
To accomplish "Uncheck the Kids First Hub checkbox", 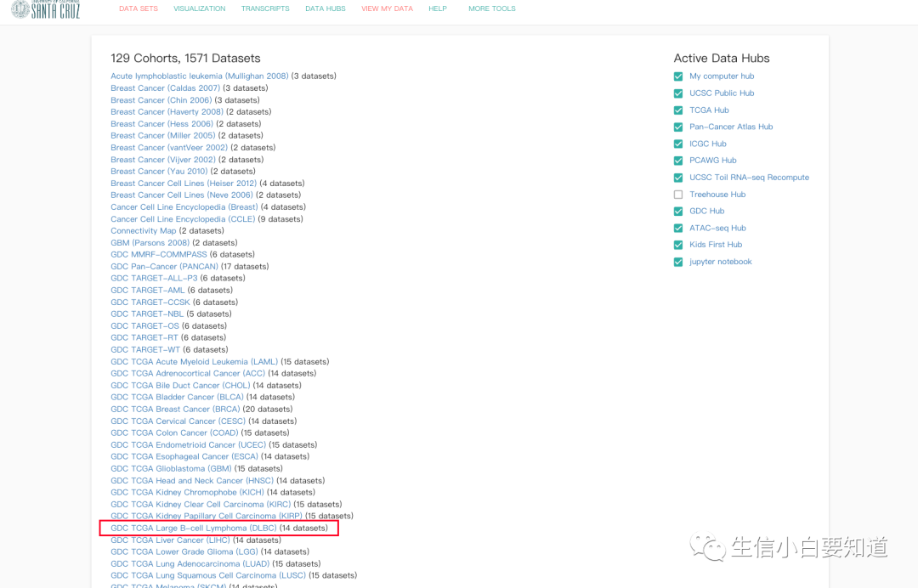I will click(x=678, y=246).
